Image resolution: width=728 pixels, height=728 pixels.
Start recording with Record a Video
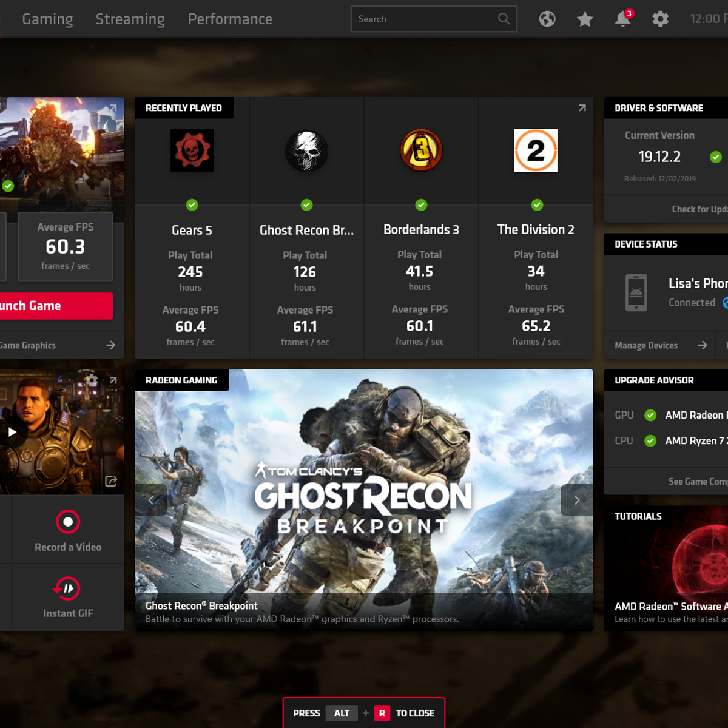tap(68, 522)
